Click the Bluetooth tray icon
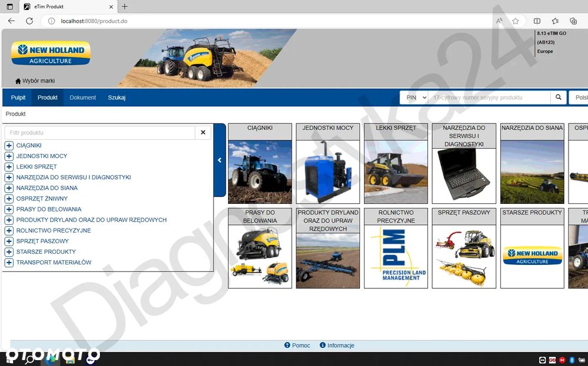588x366 pixels. (x=572, y=360)
